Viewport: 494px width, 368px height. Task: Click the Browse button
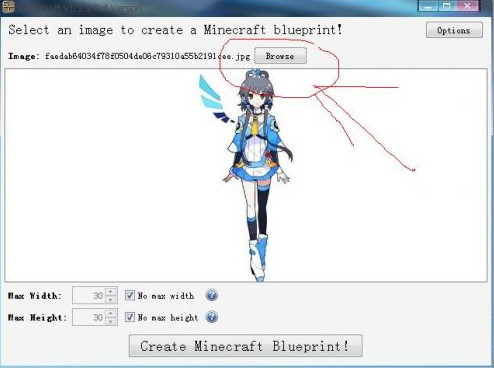(x=280, y=56)
